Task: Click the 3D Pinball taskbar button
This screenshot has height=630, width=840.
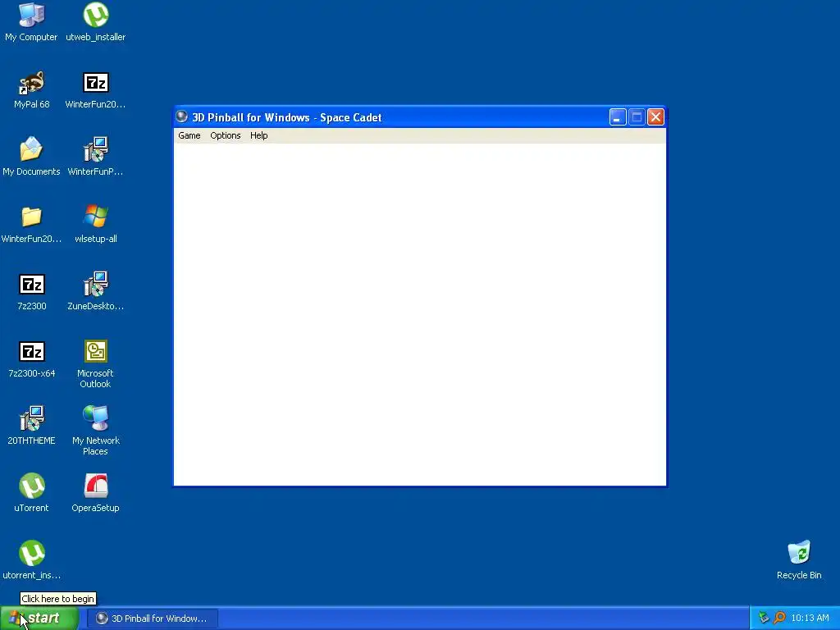Action: (x=152, y=619)
